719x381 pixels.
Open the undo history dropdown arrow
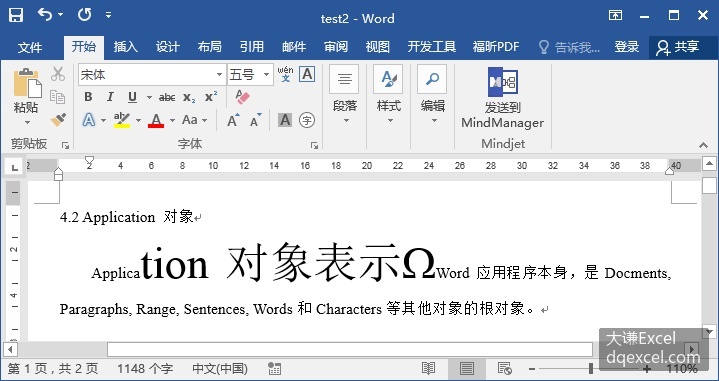(x=61, y=15)
